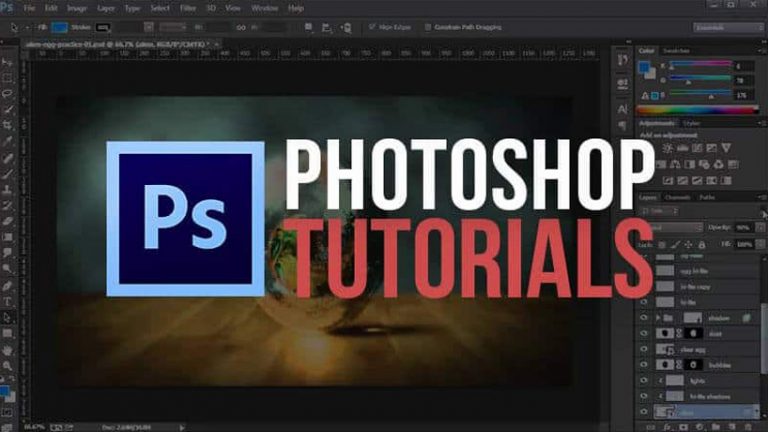Toggle the Align Edges checkbox
The image size is (768, 432).
point(372,27)
